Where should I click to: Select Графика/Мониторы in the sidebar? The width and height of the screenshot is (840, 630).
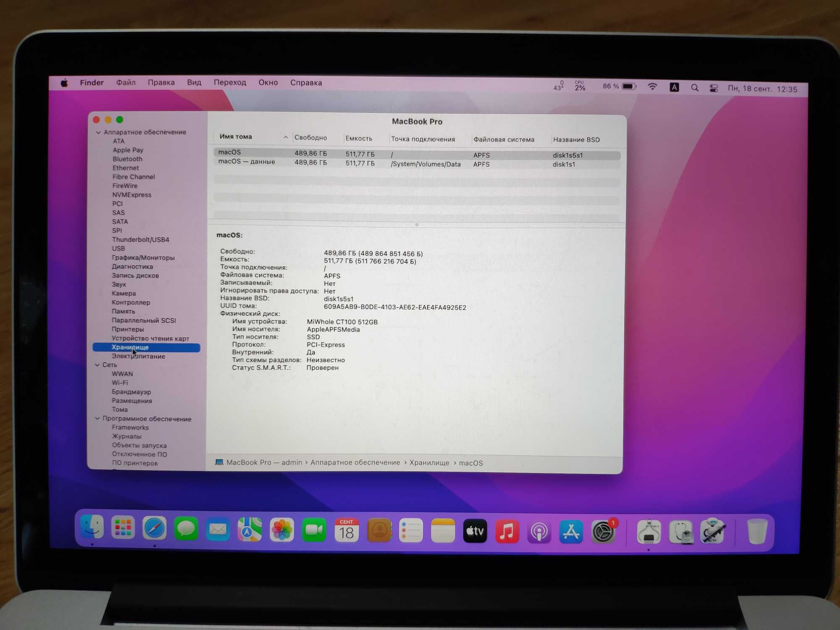click(x=143, y=258)
